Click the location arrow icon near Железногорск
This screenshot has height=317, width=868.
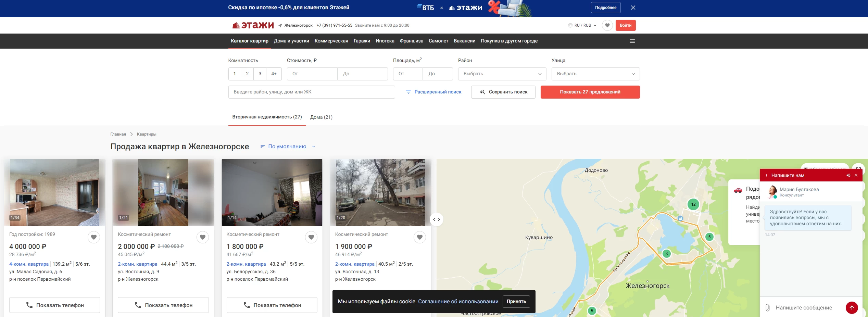(280, 25)
